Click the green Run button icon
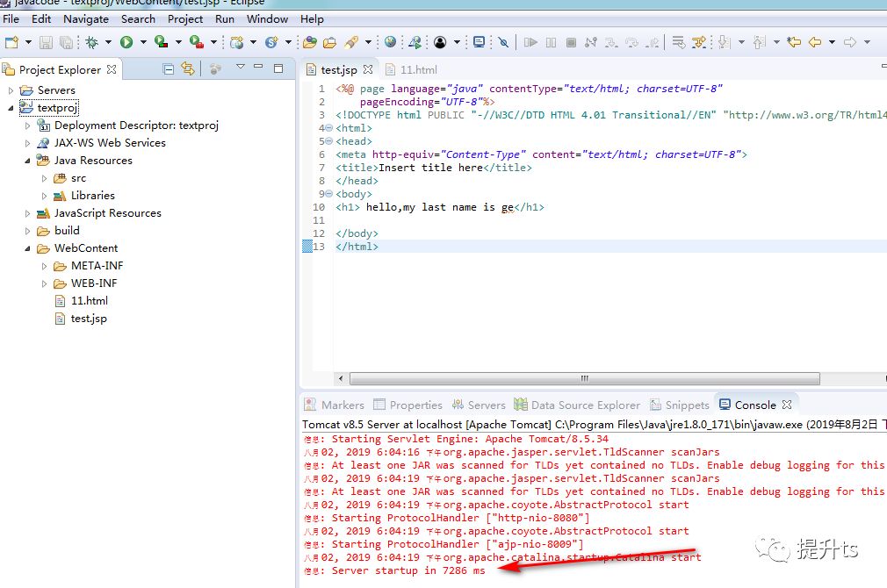 (x=126, y=42)
